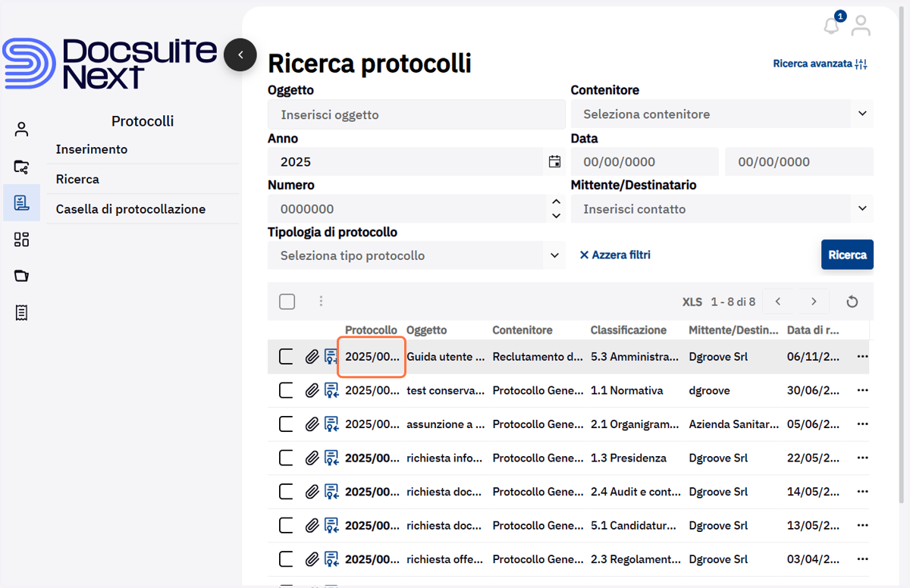Click the Reclutamento d... container cell
Viewport: 910px width, 588px height.
coord(538,356)
